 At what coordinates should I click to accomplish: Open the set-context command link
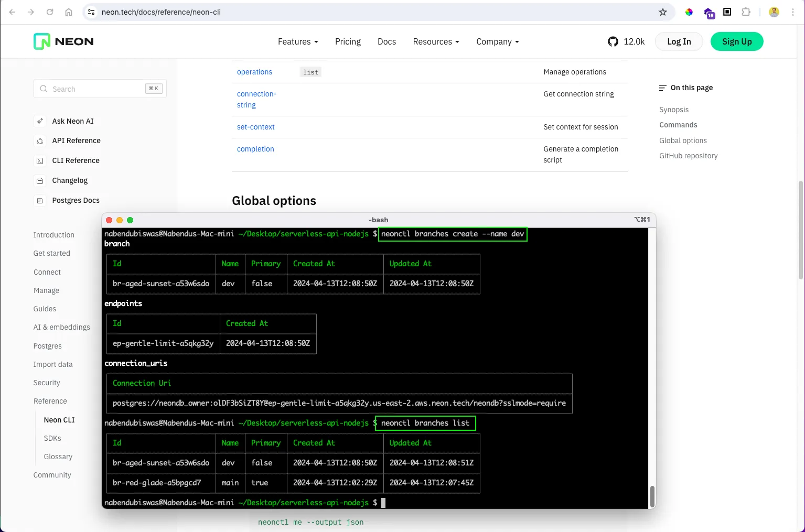pos(255,127)
